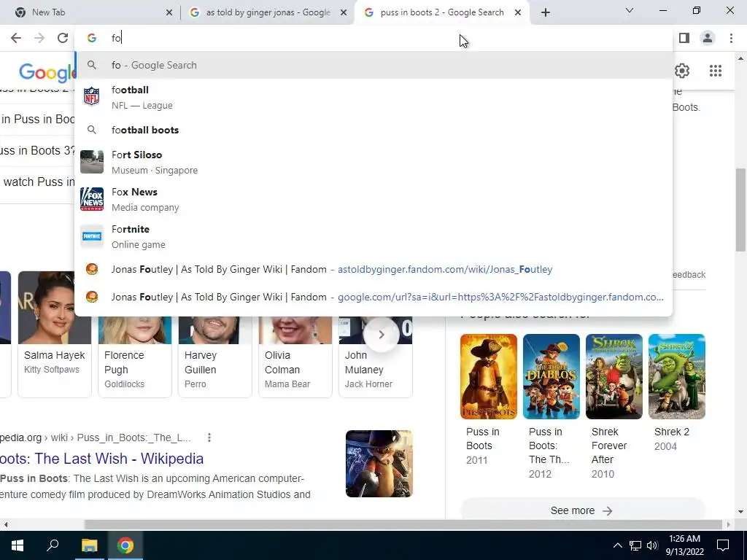Image resolution: width=747 pixels, height=560 pixels.
Task: Open the Windows Start menu
Action: (x=18, y=545)
